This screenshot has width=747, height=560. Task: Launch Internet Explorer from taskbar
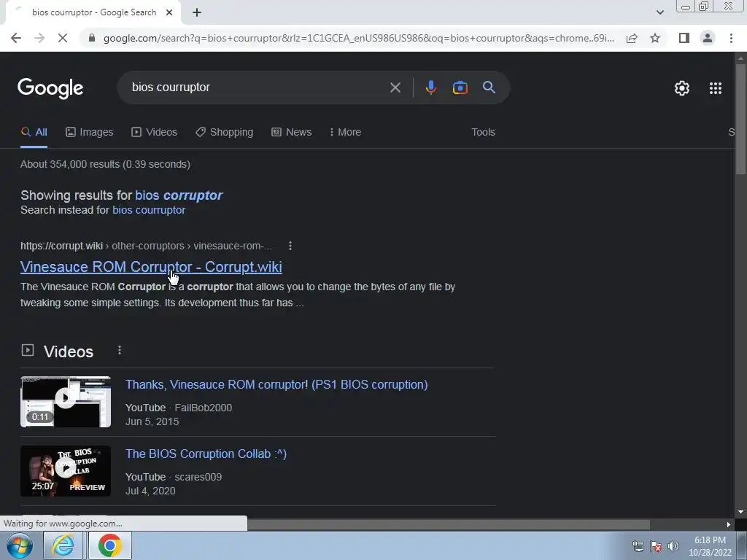(x=63, y=545)
